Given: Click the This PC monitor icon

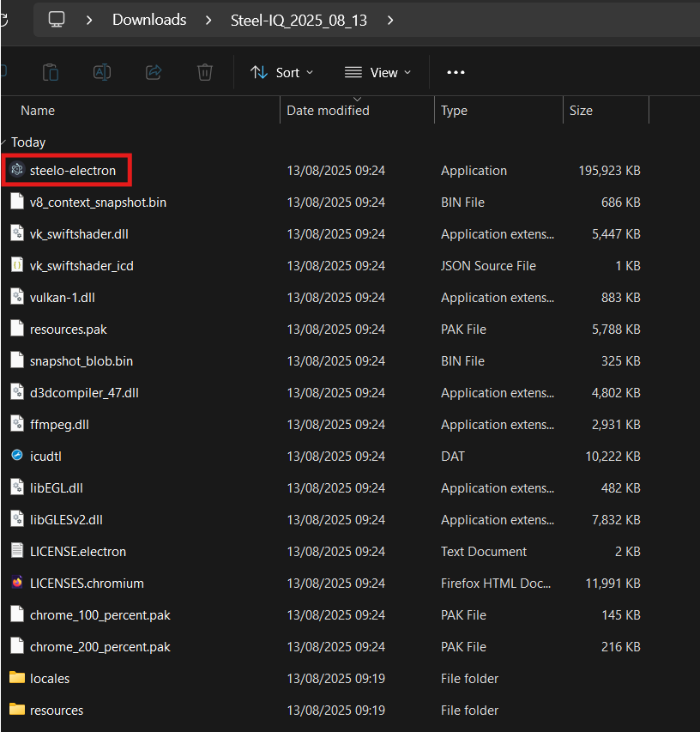Looking at the screenshot, I should (x=57, y=20).
